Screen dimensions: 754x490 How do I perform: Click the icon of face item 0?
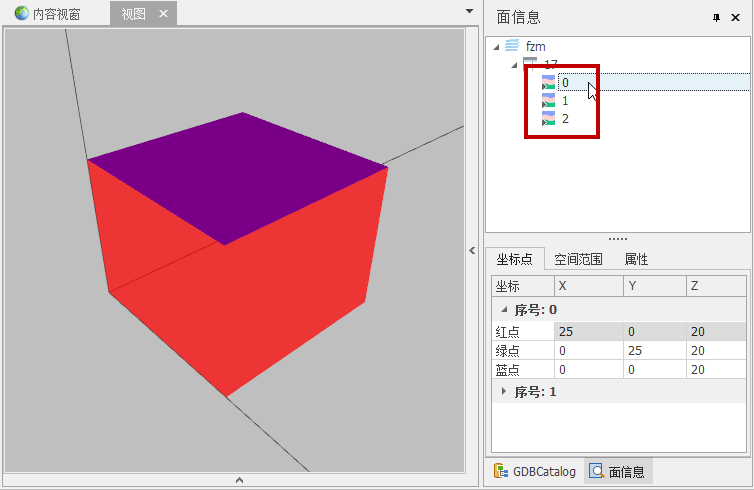(548, 83)
